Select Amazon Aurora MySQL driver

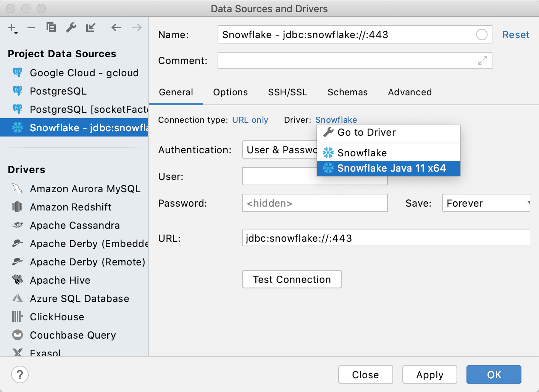pyautogui.click(x=74, y=189)
